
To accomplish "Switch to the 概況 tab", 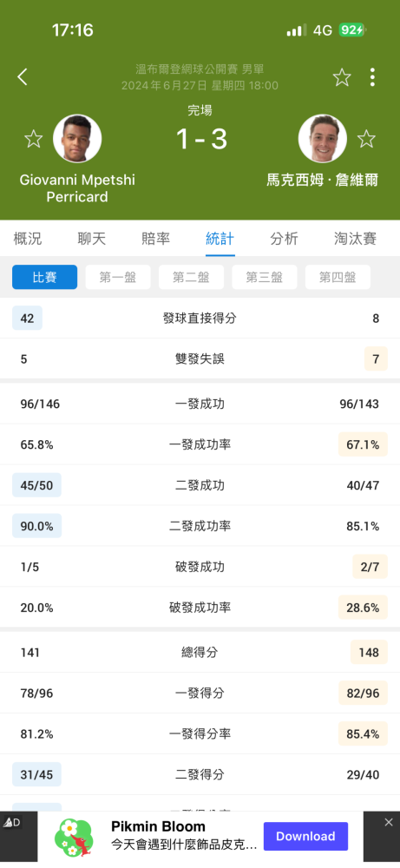I will 28,239.
